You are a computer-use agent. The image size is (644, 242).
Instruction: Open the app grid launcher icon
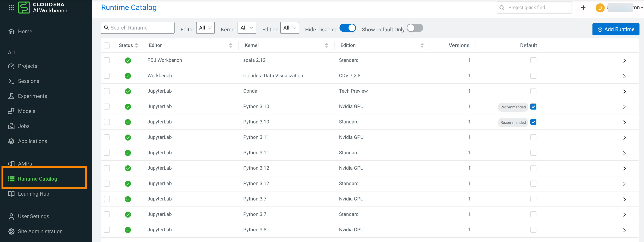click(11, 8)
